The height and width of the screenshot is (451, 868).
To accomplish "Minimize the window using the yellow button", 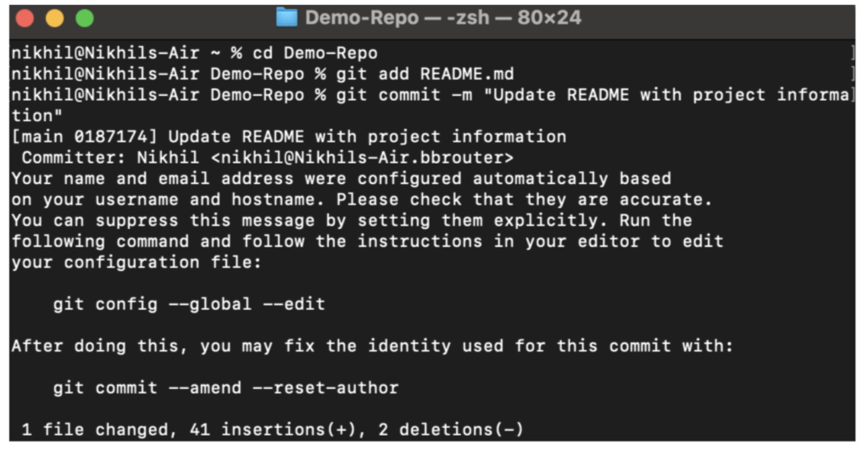I will click(54, 18).
